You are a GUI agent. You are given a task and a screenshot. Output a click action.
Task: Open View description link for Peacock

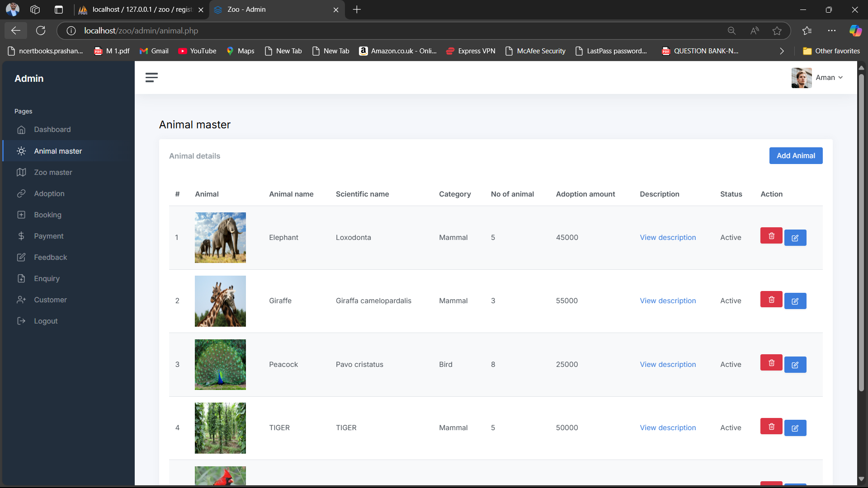pos(668,364)
